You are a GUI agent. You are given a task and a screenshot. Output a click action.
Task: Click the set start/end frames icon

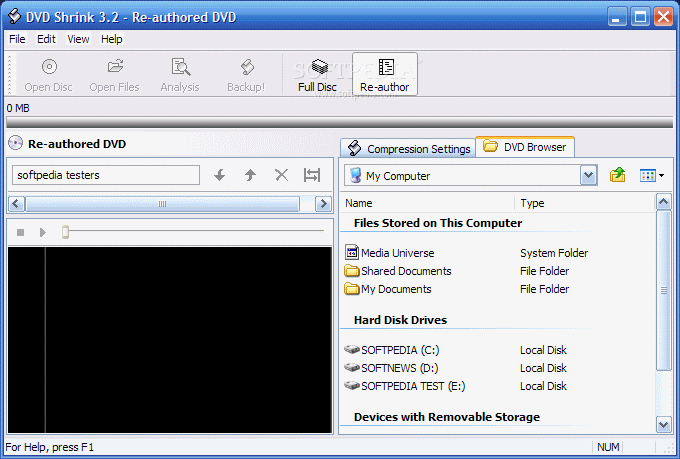coord(312,175)
